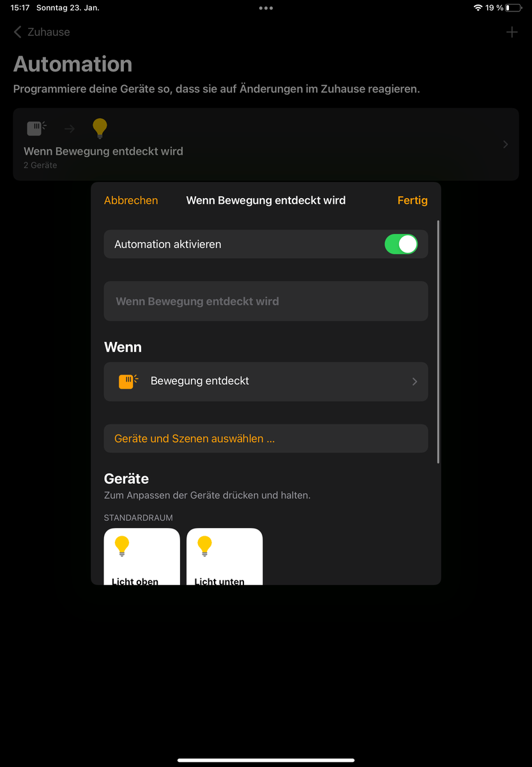Expand the Bewegung entdeckt row chevron

(414, 382)
